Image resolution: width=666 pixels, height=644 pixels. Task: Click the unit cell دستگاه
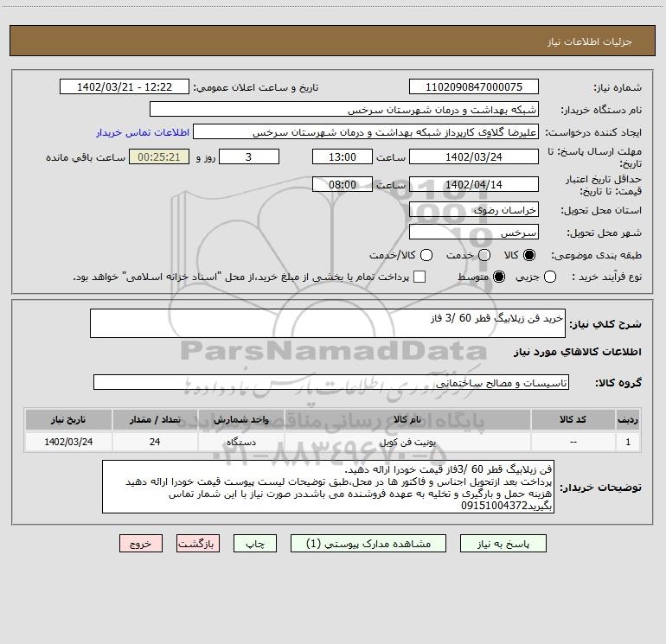point(240,442)
